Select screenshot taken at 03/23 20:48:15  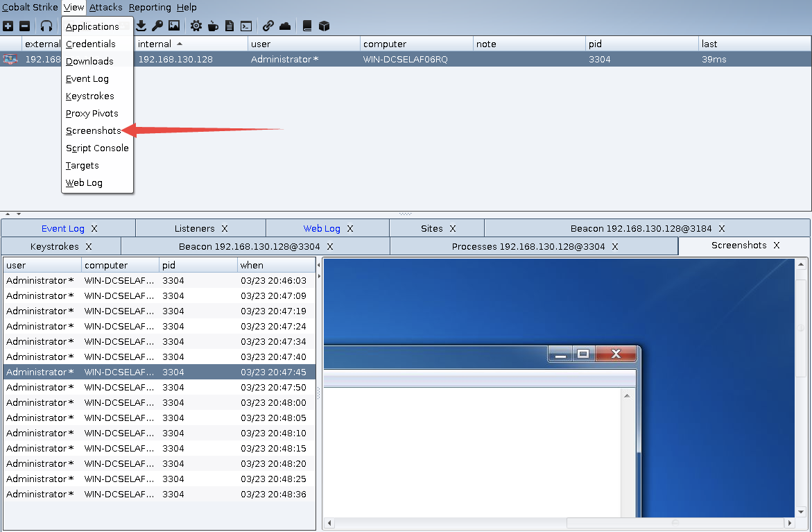click(x=159, y=449)
